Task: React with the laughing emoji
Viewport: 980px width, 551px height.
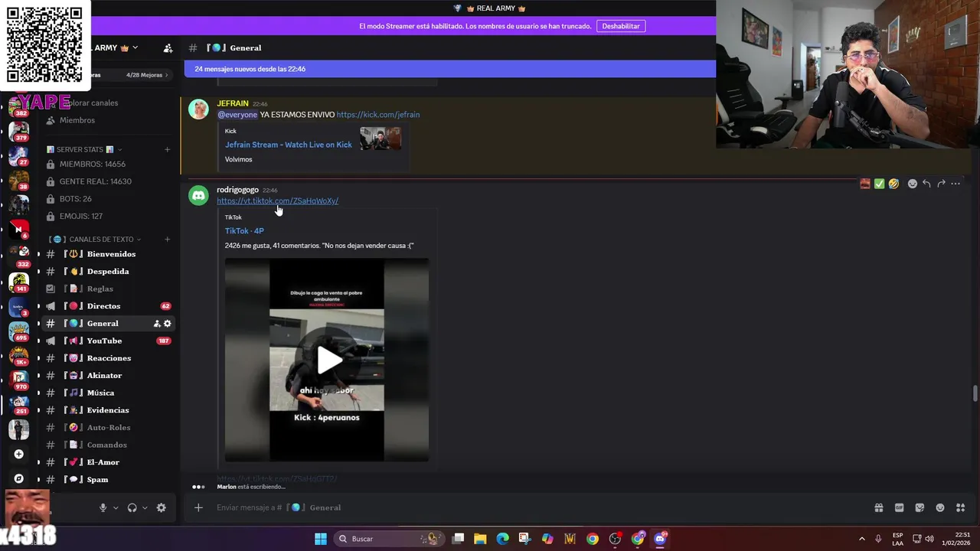Action: [x=893, y=184]
